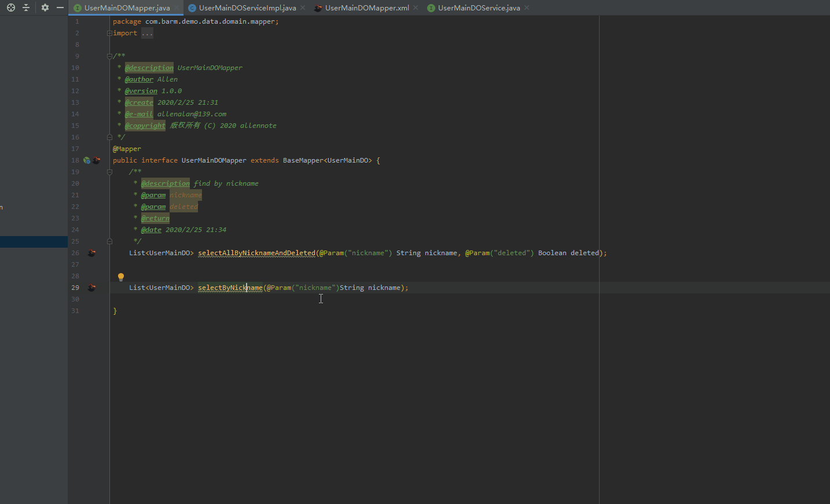Click the @return tag on line 23
The height and width of the screenshot is (504, 830).
click(155, 218)
